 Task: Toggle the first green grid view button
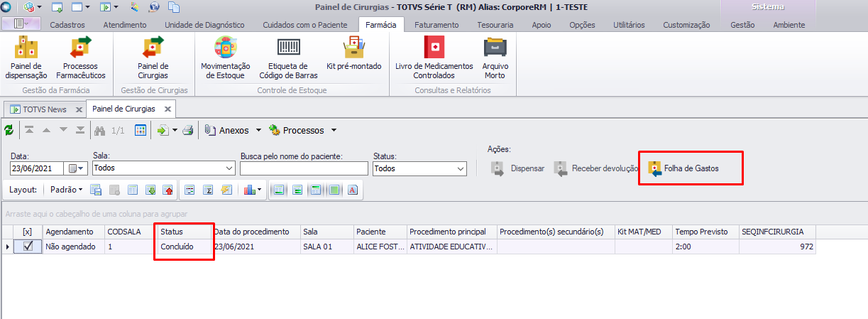click(279, 190)
